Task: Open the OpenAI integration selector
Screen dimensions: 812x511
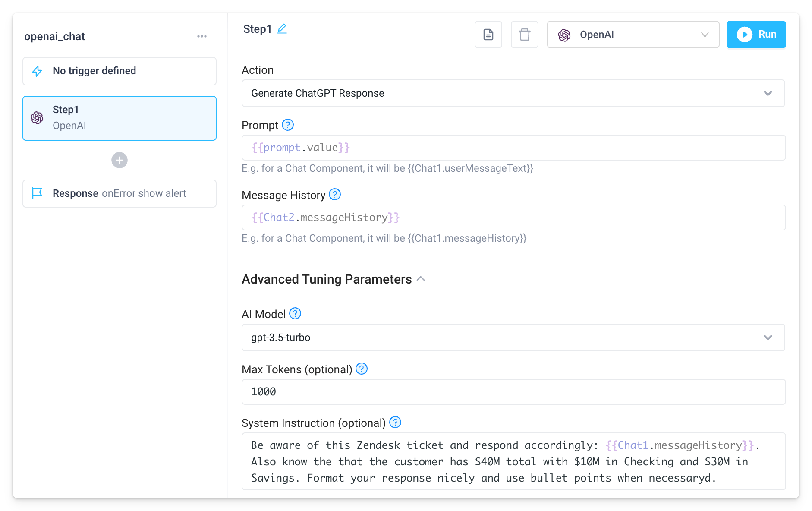Action: pyautogui.click(x=633, y=35)
